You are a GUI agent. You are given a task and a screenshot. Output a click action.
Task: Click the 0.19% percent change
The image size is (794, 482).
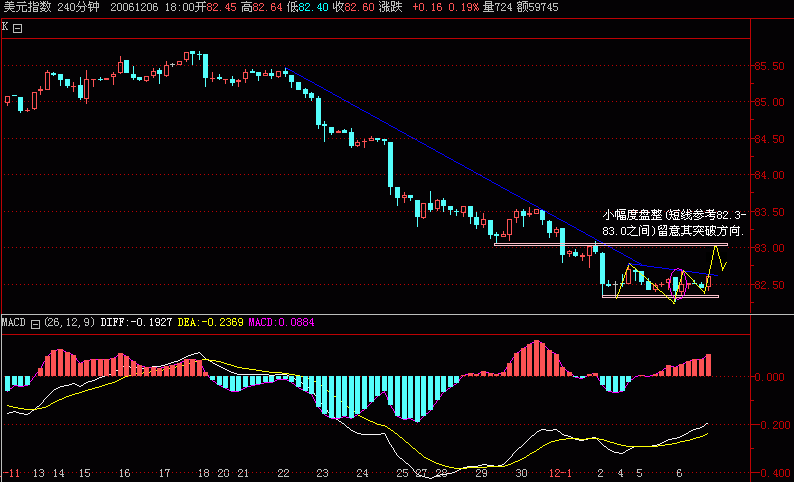coord(463,7)
